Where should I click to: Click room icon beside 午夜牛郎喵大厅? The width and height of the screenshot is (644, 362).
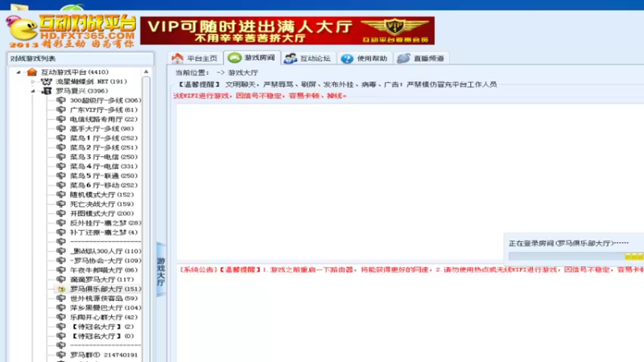click(x=61, y=270)
